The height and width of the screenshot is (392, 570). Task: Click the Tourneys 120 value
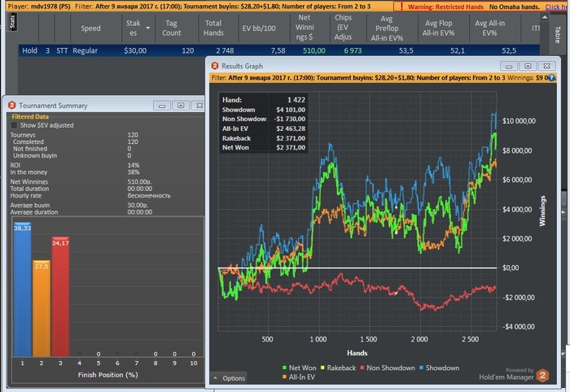point(133,135)
